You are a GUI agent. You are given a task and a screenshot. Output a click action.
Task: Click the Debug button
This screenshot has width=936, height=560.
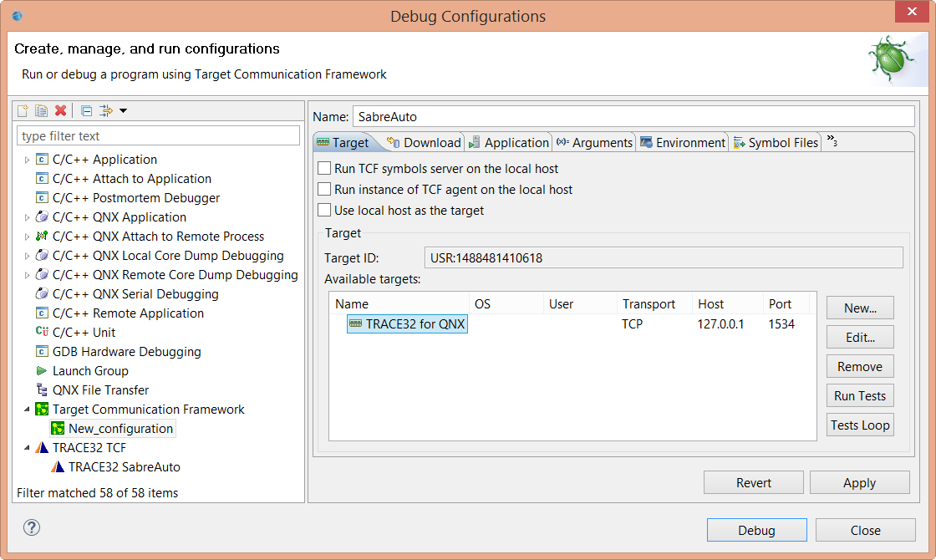pyautogui.click(x=756, y=529)
